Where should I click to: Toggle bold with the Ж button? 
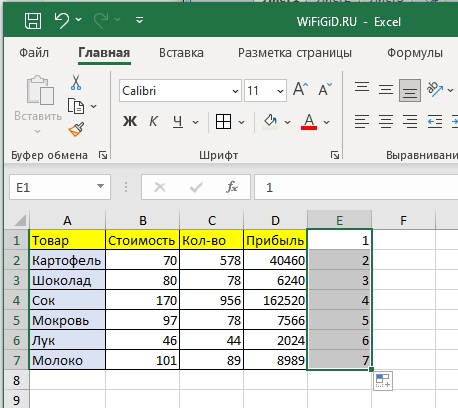[x=130, y=121]
